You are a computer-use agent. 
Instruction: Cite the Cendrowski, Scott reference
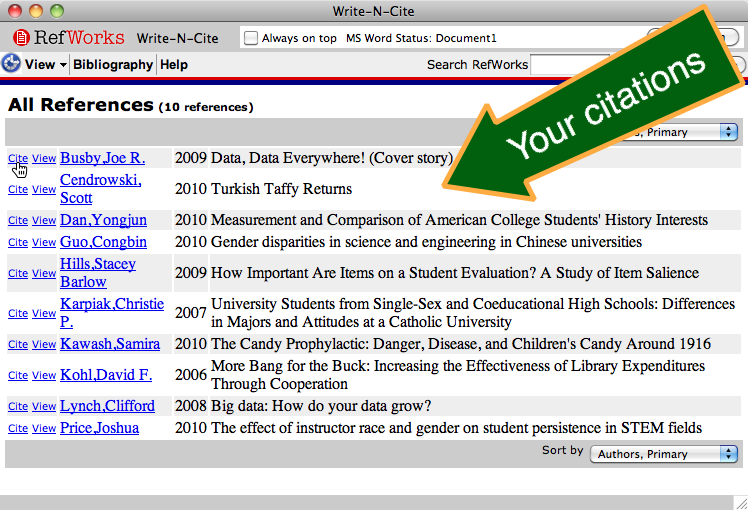(x=18, y=189)
